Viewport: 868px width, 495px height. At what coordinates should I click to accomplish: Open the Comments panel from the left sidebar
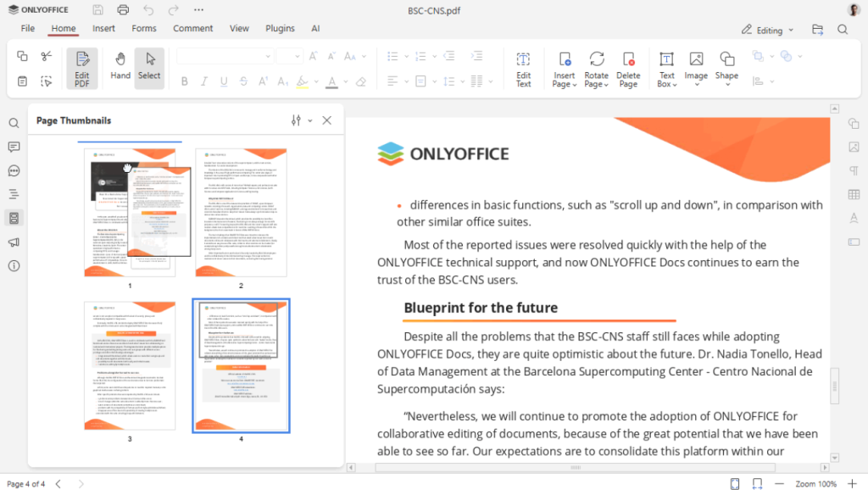[13, 147]
